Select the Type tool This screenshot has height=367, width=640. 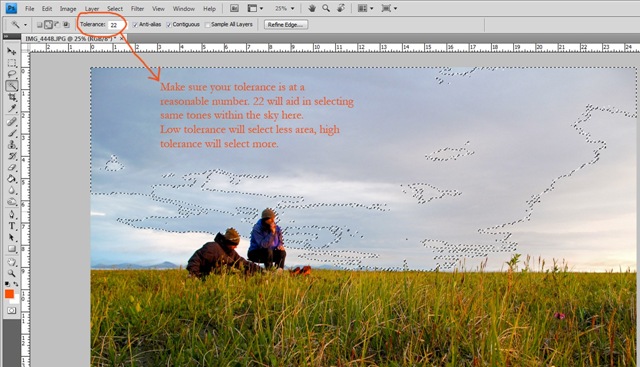[x=11, y=226]
